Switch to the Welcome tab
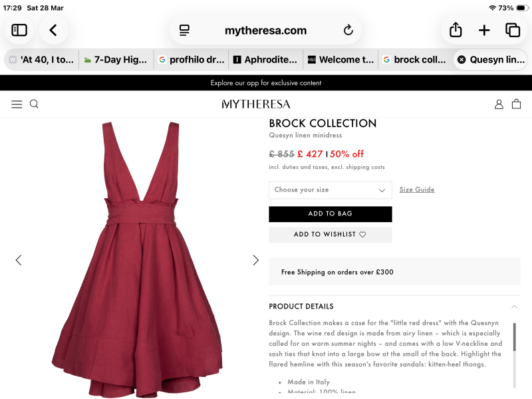The image size is (532, 399). tap(340, 59)
